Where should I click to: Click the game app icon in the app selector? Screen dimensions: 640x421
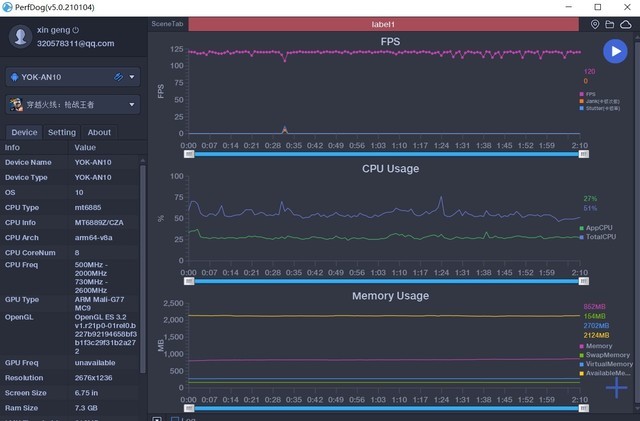pos(16,105)
